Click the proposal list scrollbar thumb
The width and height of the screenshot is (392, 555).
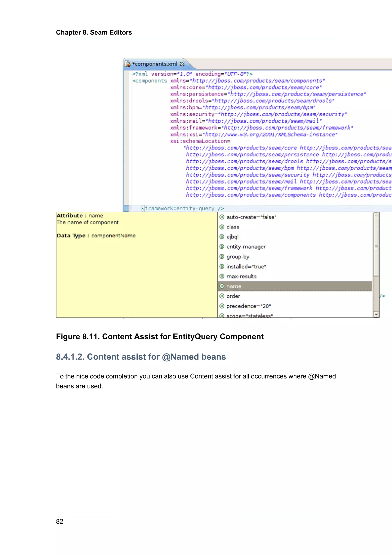tap(376, 247)
